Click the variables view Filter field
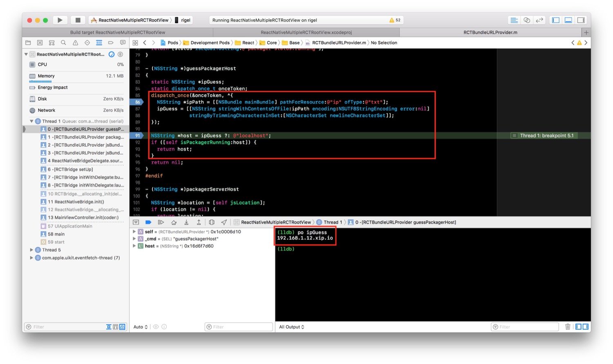Viewport: 613px width, 364px height. click(239, 327)
